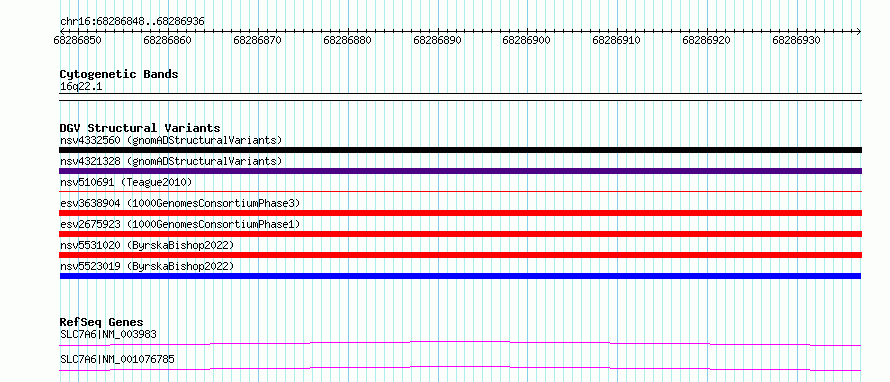Open the RefSeq Genes track title
This screenshot has width=890, height=382.
[x=102, y=322]
